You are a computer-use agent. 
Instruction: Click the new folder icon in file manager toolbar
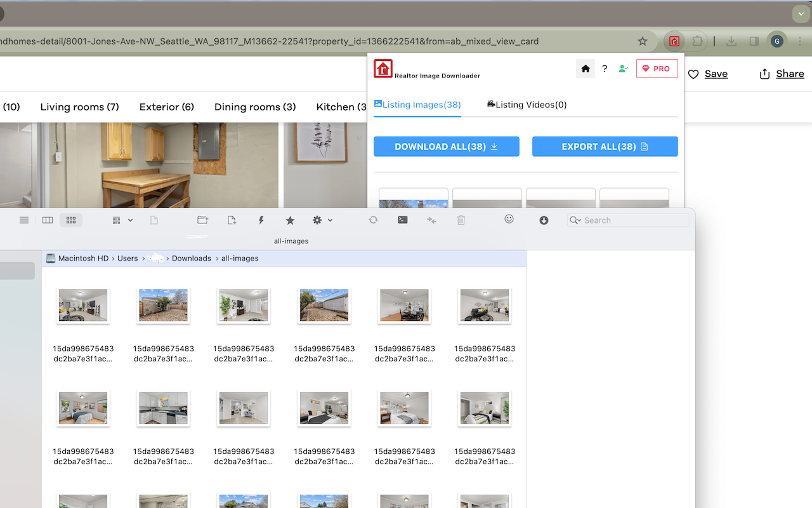pos(202,220)
